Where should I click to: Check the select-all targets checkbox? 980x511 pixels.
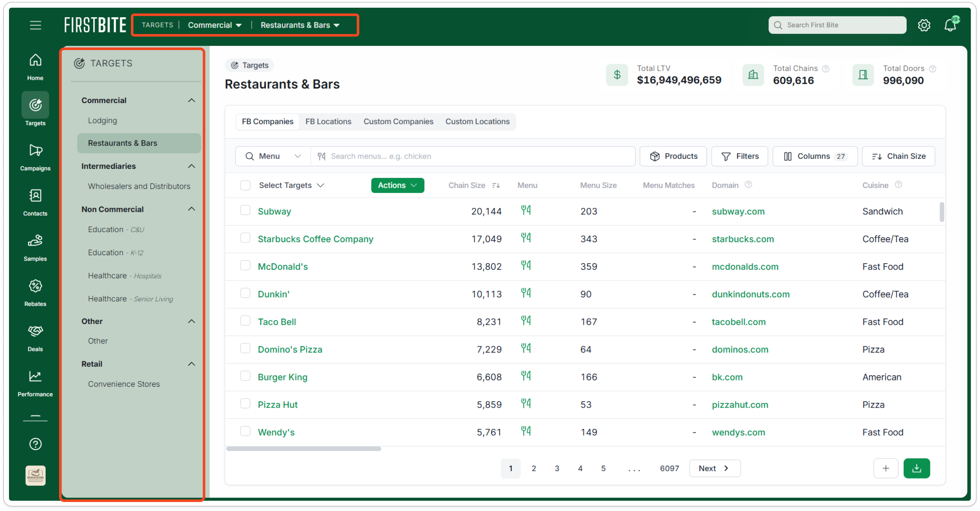pyautogui.click(x=245, y=186)
